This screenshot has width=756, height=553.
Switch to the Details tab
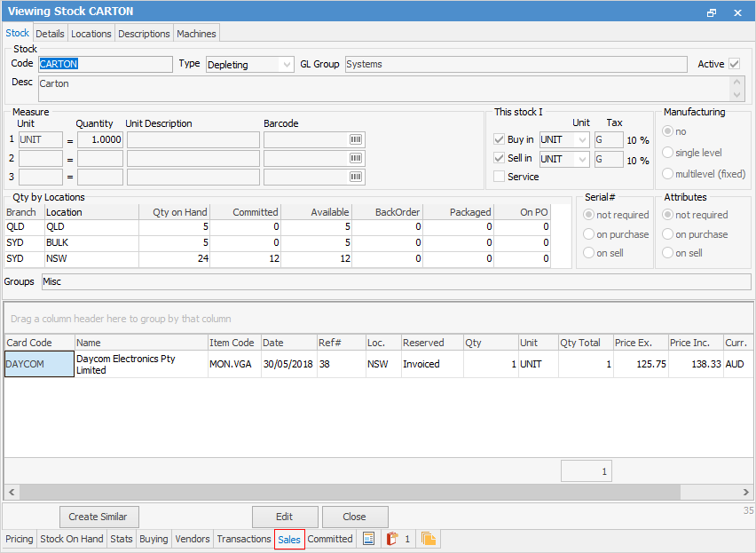[50, 33]
